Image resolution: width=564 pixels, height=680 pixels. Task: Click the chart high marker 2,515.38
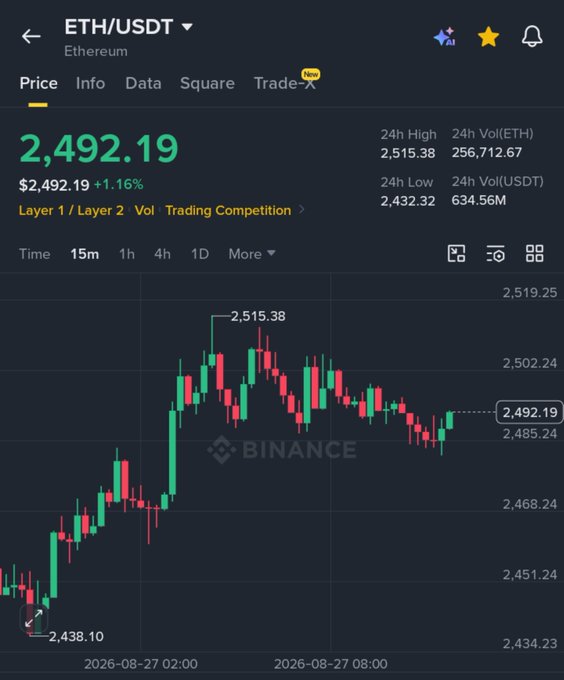point(258,316)
